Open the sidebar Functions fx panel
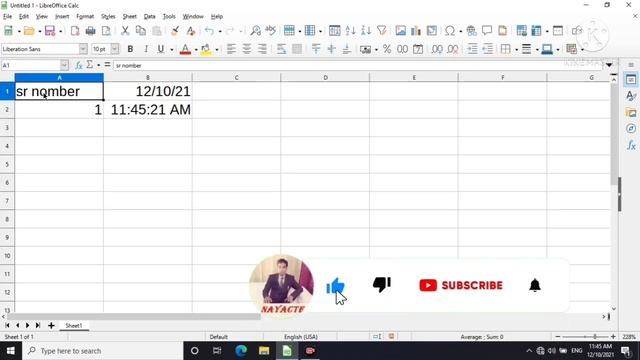Image resolution: width=640 pixels, height=360 pixels. coord(631,146)
